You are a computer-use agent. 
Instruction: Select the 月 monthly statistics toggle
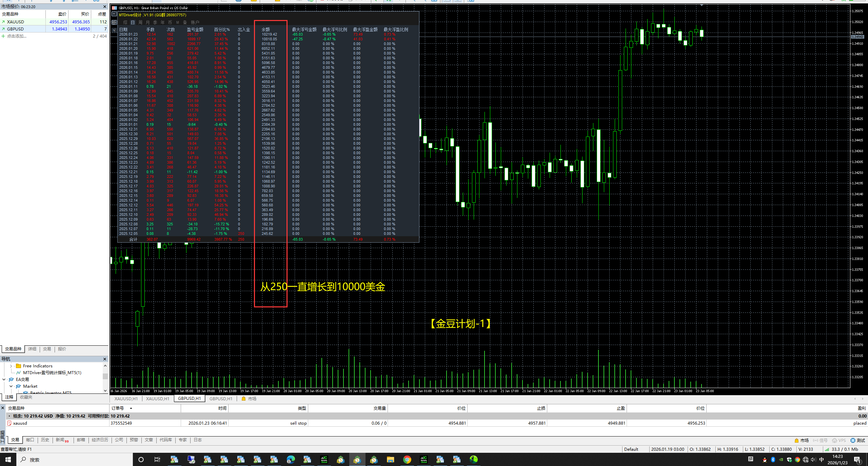point(148,22)
